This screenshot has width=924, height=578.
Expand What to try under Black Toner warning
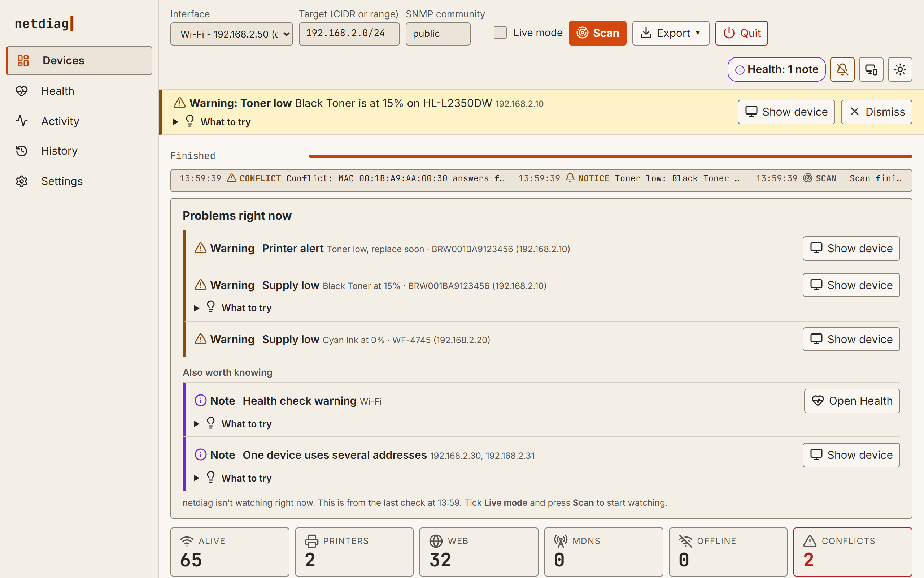click(x=233, y=308)
